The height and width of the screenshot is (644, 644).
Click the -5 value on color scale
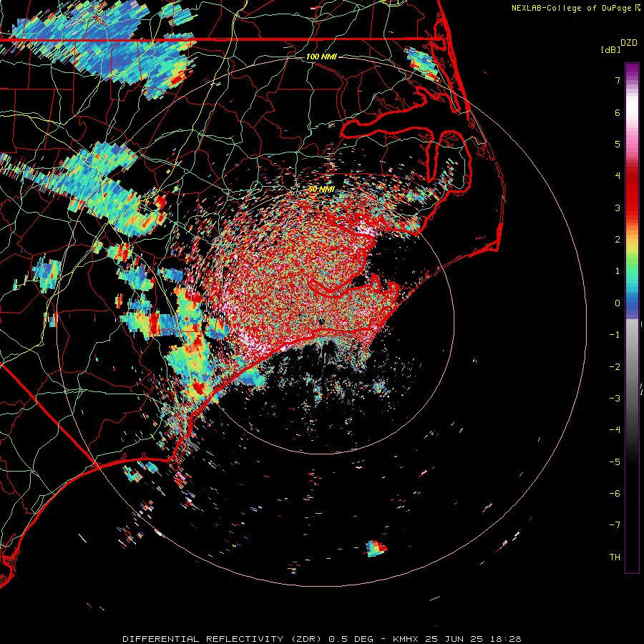615,462
